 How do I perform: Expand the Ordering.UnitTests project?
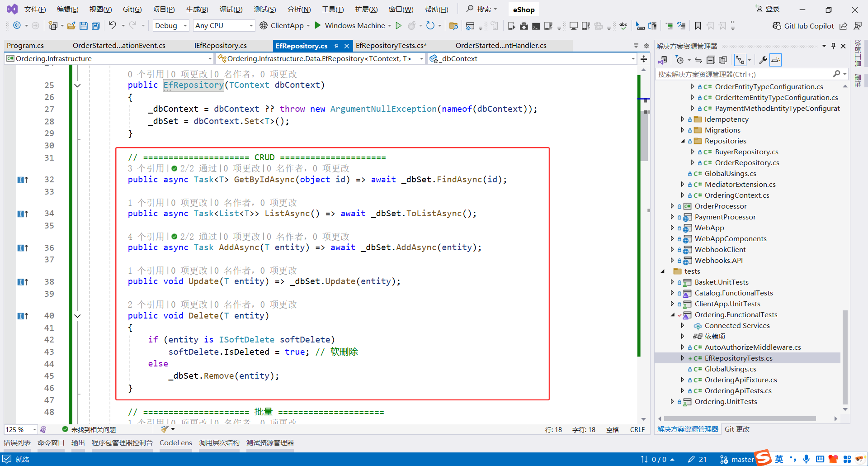pyautogui.click(x=672, y=402)
